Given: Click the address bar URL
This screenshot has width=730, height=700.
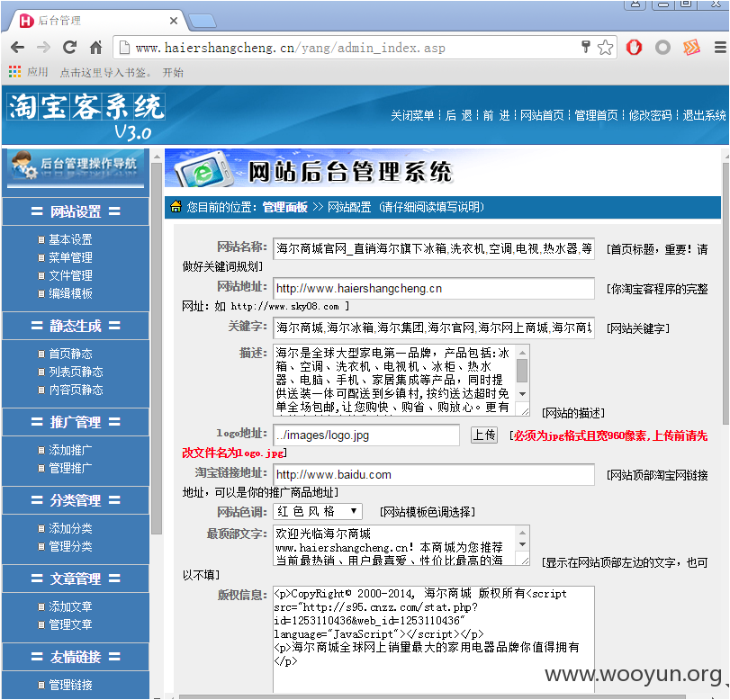Looking at the screenshot, I should [x=290, y=48].
